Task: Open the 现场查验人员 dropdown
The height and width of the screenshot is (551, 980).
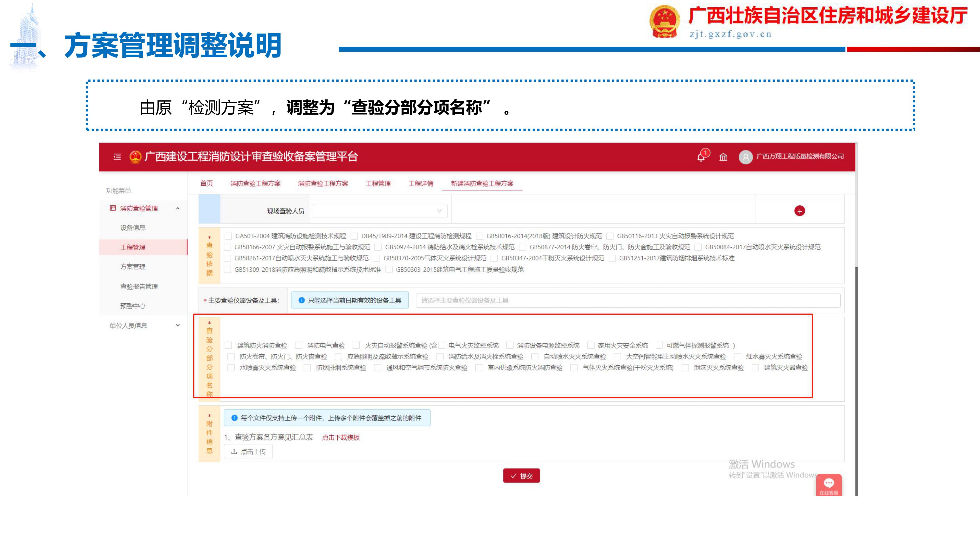Action: click(x=380, y=211)
